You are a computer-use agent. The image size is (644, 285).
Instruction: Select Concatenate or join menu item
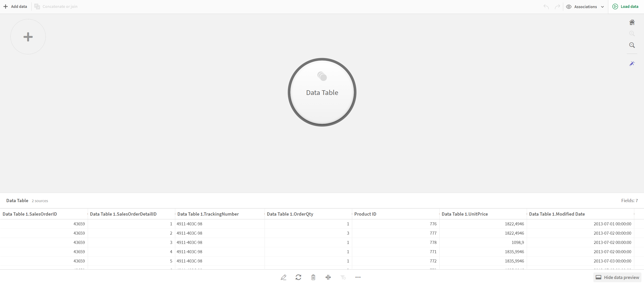57,6
